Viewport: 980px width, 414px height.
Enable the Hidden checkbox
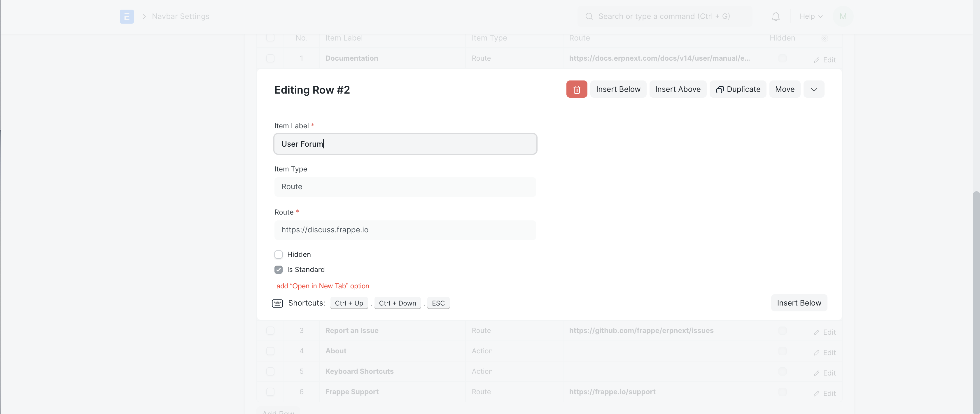(x=279, y=254)
